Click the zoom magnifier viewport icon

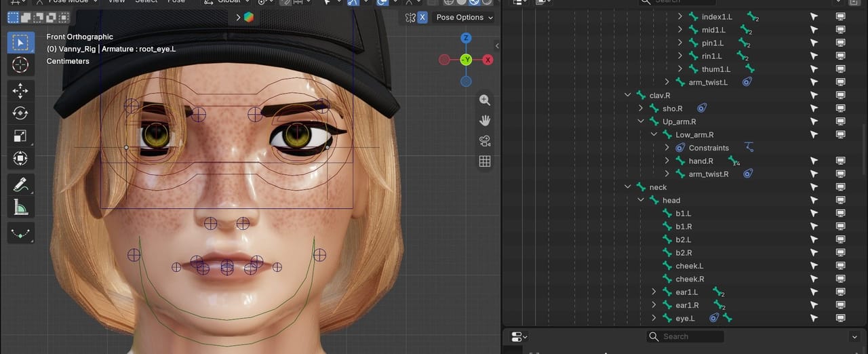(485, 100)
